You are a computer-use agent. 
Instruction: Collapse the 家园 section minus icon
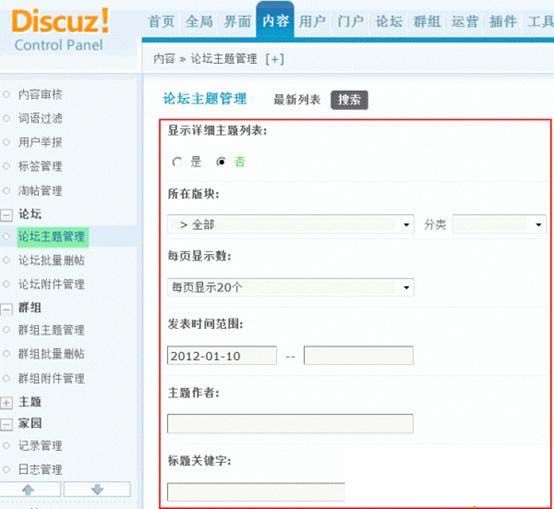(6, 424)
